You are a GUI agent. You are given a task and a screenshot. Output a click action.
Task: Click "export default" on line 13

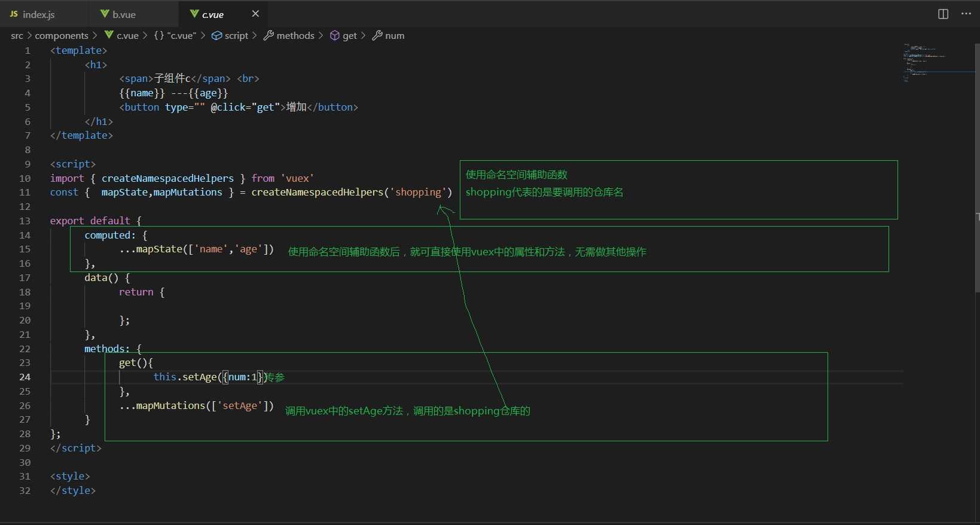coord(90,221)
